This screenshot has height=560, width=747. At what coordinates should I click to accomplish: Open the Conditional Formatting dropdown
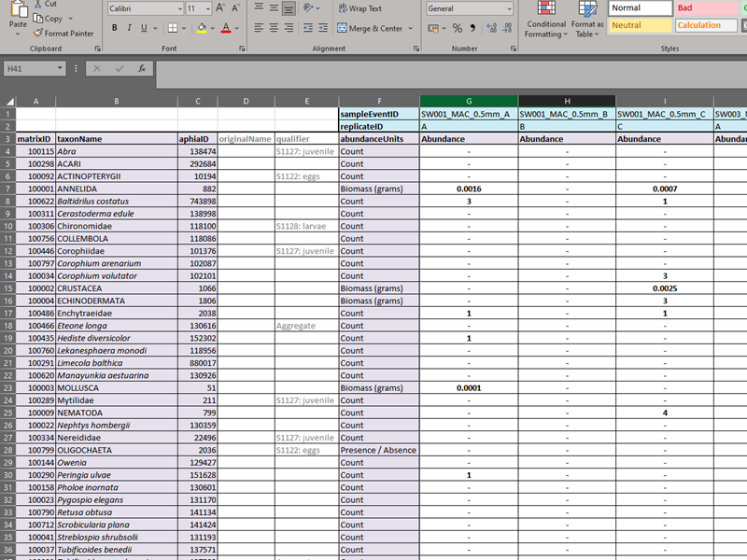point(545,29)
